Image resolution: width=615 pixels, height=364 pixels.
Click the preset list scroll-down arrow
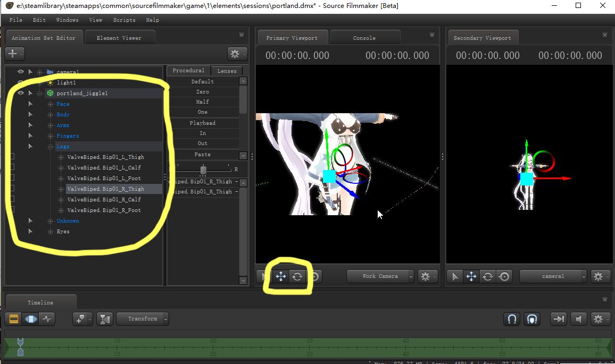243,156
